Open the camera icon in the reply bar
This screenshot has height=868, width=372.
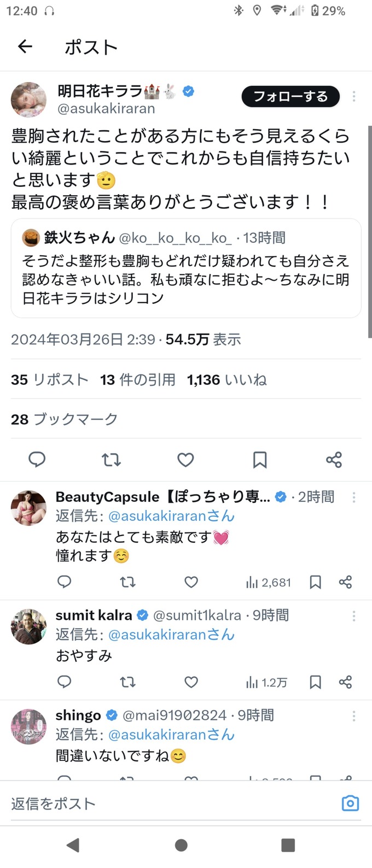tap(350, 803)
